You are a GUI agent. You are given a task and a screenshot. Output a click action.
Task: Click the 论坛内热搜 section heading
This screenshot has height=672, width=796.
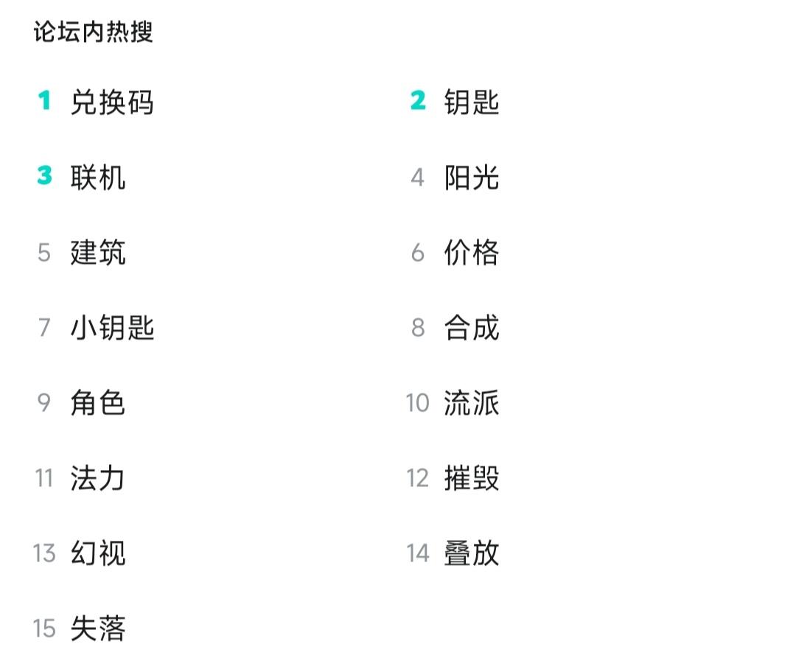[x=93, y=32]
